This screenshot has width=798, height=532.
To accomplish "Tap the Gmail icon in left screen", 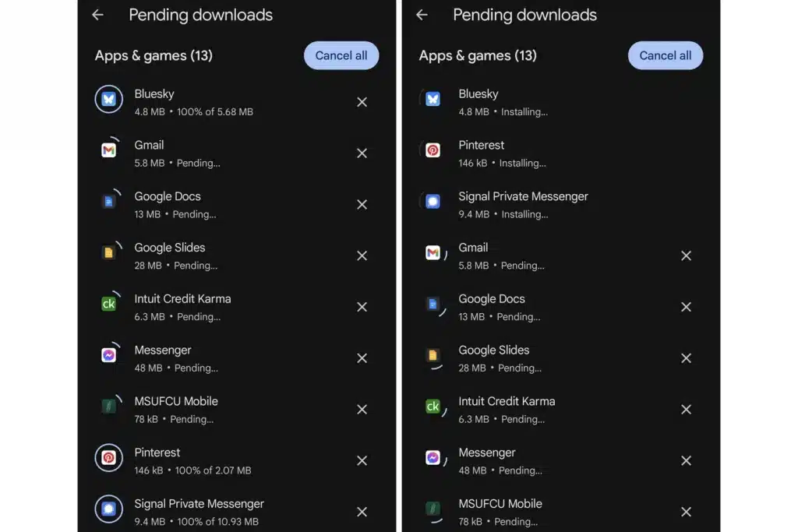I will point(109,150).
